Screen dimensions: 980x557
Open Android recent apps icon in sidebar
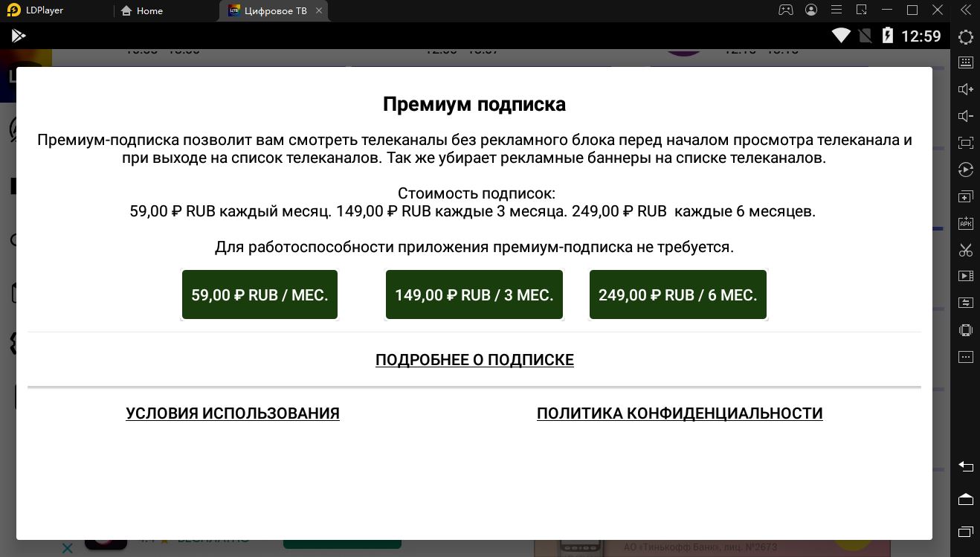965,531
